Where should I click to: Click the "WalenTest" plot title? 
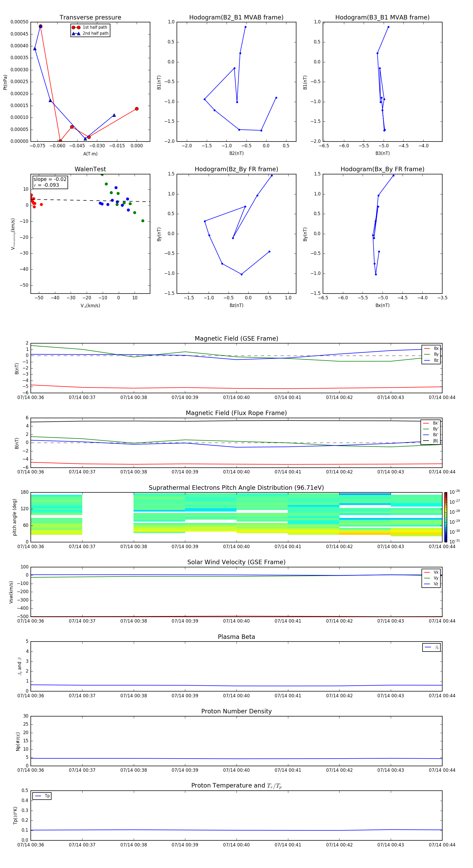(x=90, y=169)
